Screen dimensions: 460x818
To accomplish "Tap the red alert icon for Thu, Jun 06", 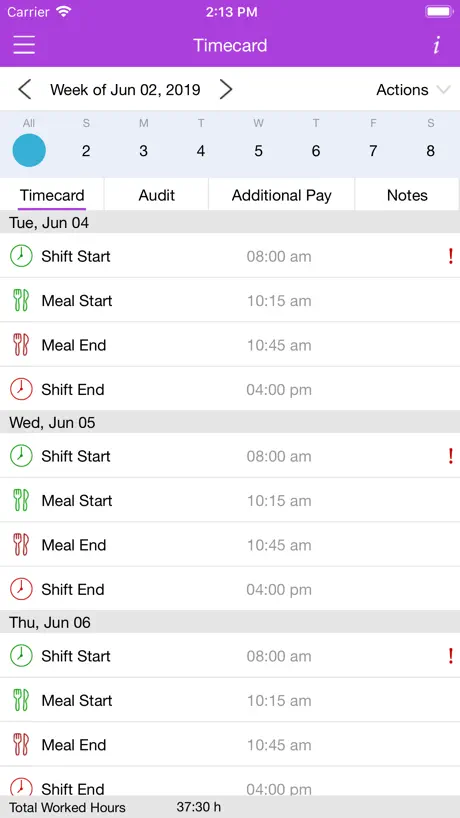I will [x=451, y=656].
